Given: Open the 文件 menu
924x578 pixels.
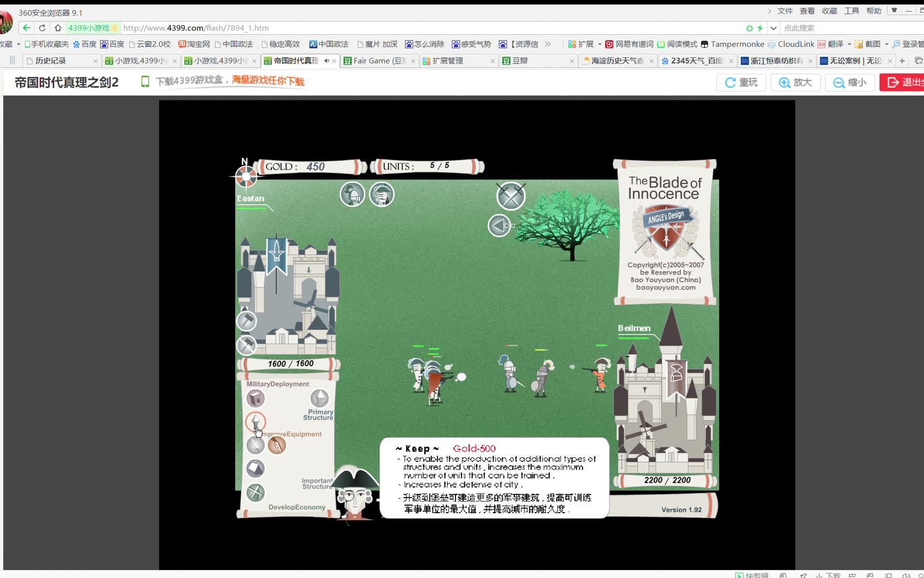Looking at the screenshot, I should pos(785,11).
